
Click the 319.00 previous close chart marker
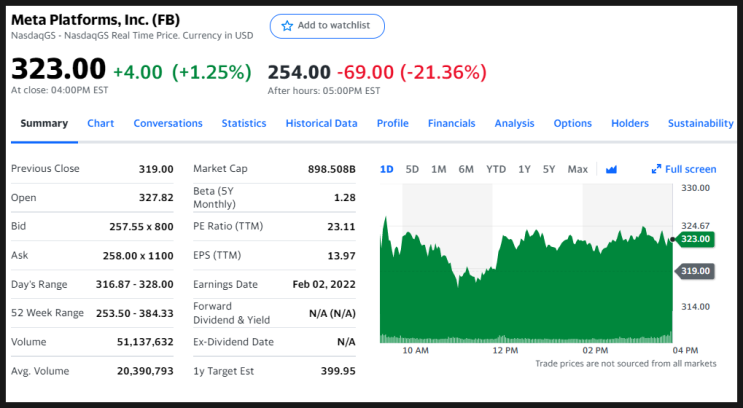(x=694, y=271)
